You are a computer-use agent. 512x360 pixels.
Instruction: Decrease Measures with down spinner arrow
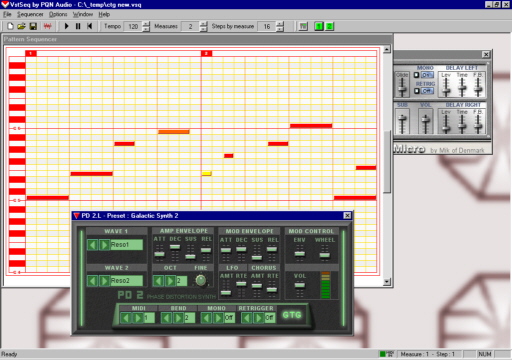click(204, 29)
